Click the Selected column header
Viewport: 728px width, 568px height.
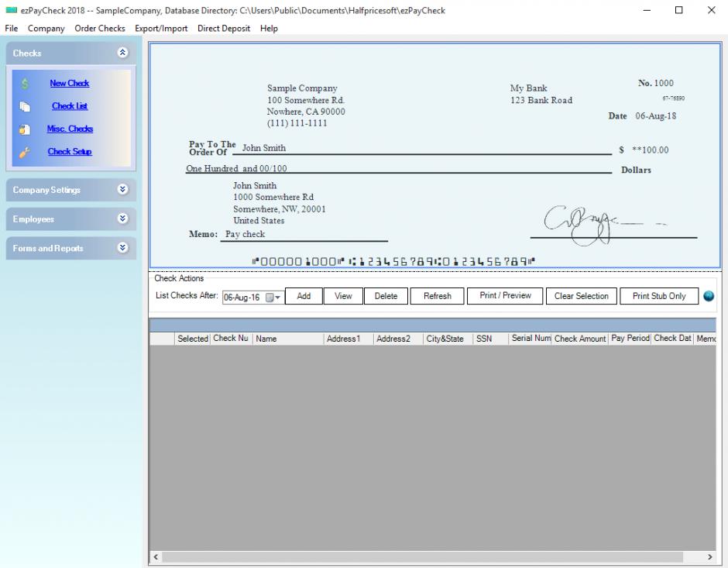point(193,339)
